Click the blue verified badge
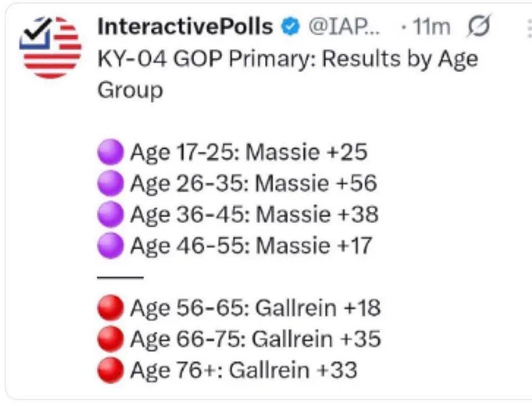 [x=290, y=27]
